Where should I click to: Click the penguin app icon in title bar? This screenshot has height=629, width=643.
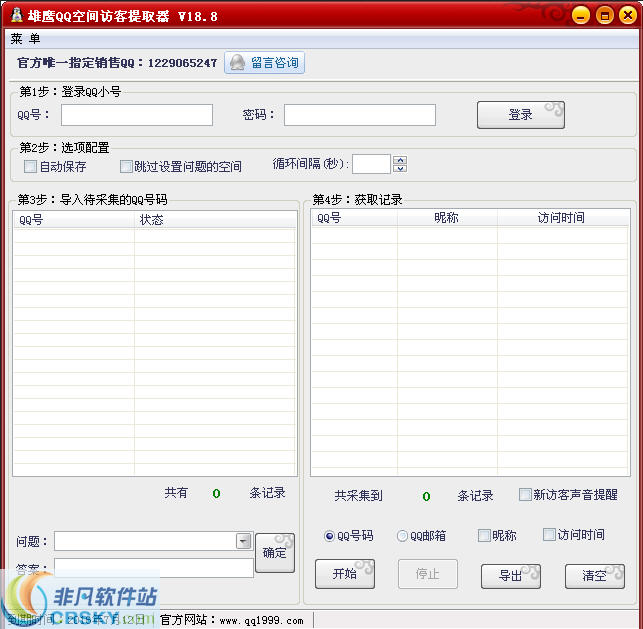tap(16, 15)
